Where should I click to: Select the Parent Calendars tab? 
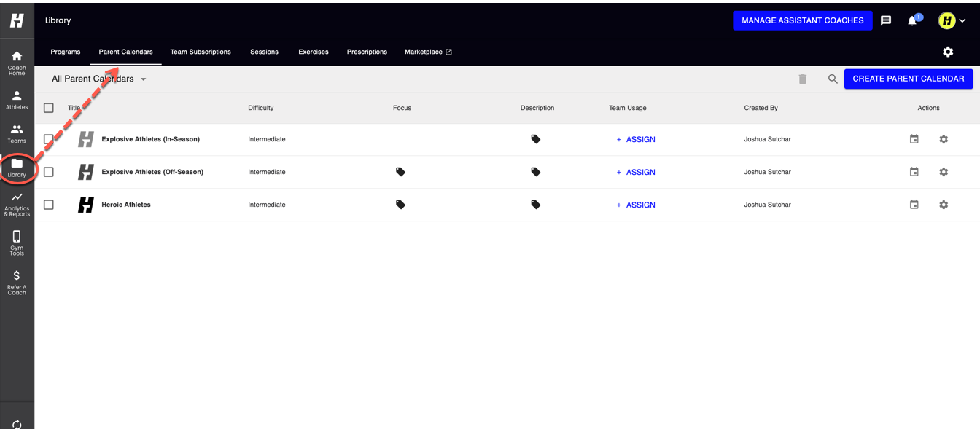coord(126,52)
